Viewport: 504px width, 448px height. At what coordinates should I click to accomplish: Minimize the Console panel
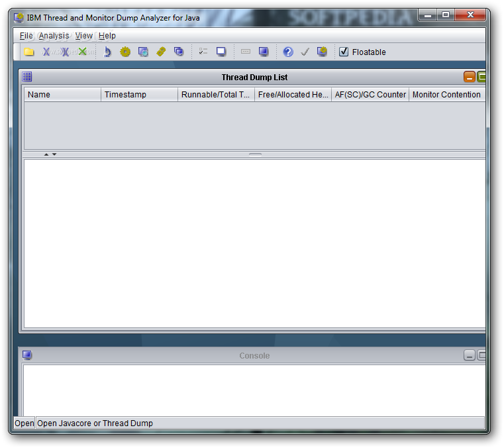(x=470, y=355)
